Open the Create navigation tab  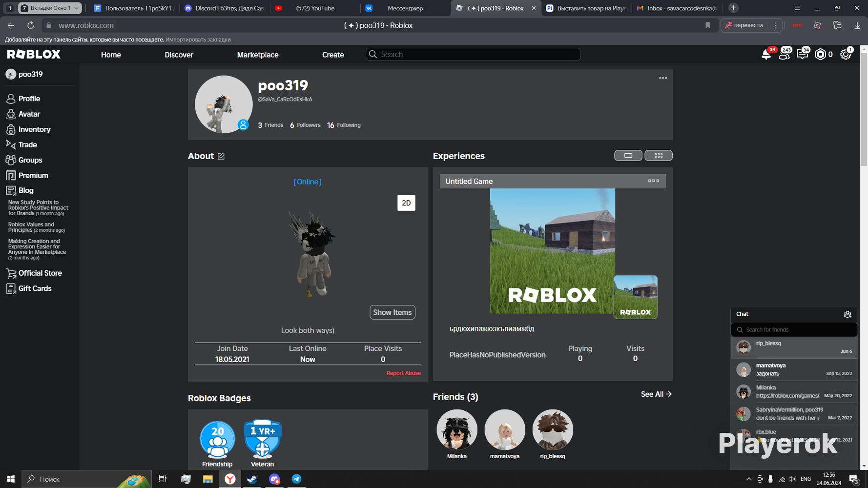tap(333, 55)
